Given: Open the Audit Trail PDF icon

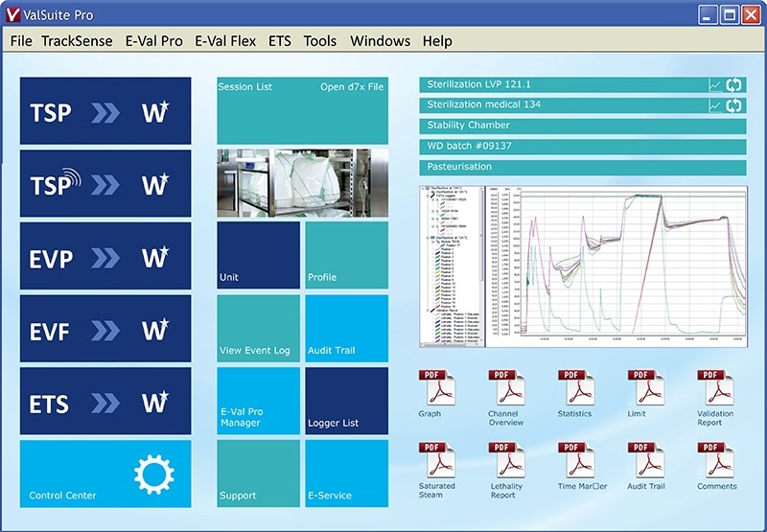Looking at the screenshot, I should 646,460.
